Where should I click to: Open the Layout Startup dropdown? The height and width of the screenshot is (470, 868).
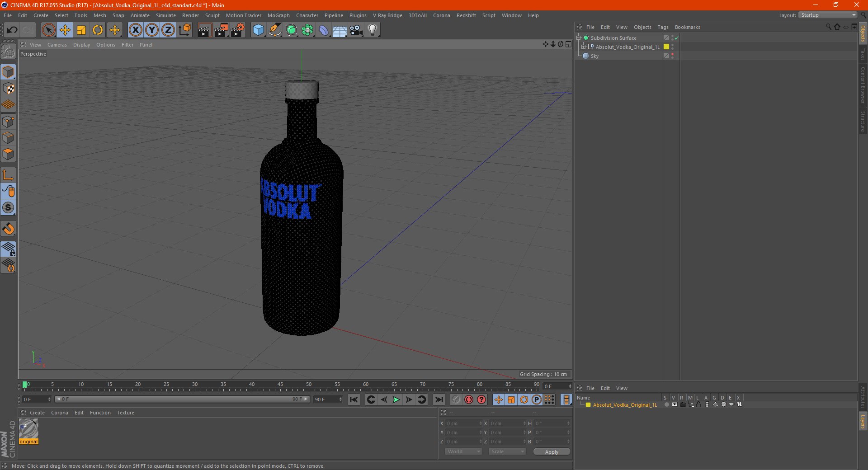pyautogui.click(x=828, y=15)
